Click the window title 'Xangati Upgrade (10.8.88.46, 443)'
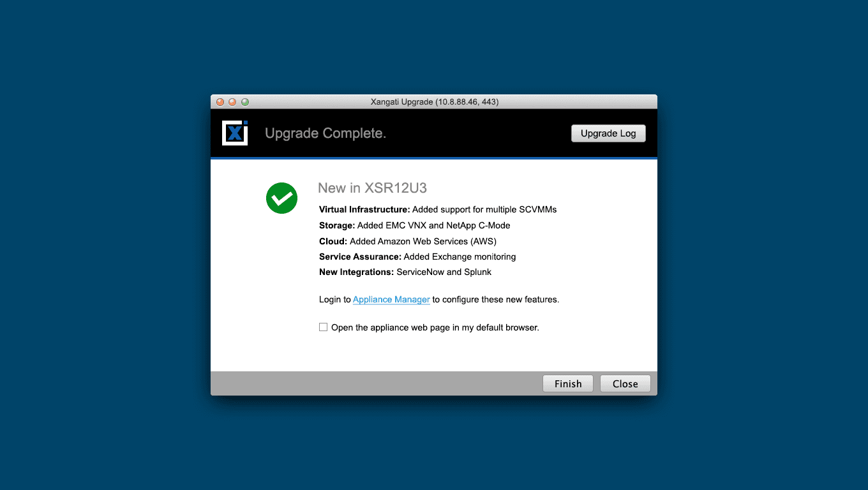 pyautogui.click(x=435, y=102)
